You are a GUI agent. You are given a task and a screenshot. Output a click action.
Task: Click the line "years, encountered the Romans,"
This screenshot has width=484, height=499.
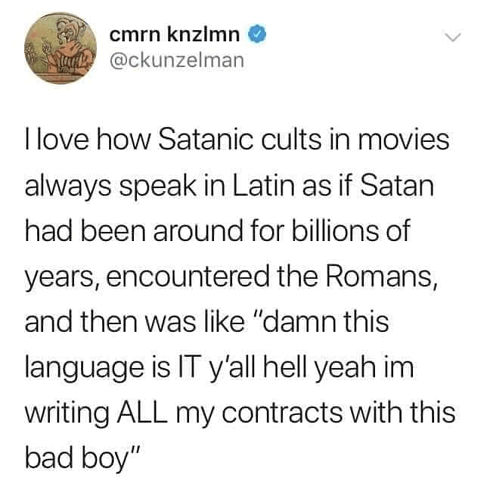231,277
